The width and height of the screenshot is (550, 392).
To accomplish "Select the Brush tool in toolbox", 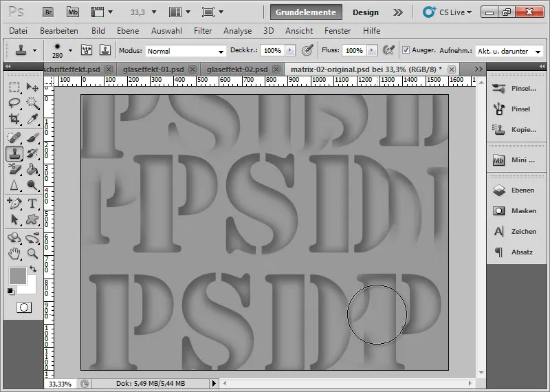I will (32, 138).
